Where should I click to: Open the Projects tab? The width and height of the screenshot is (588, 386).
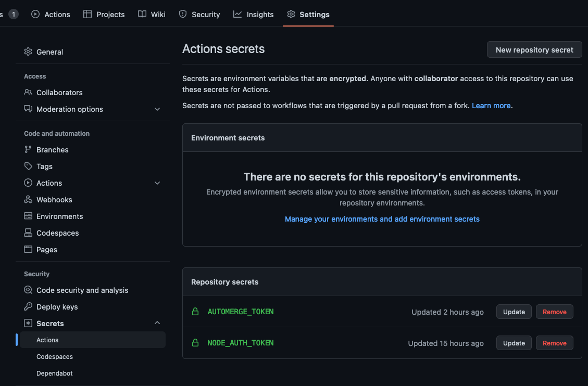click(104, 14)
